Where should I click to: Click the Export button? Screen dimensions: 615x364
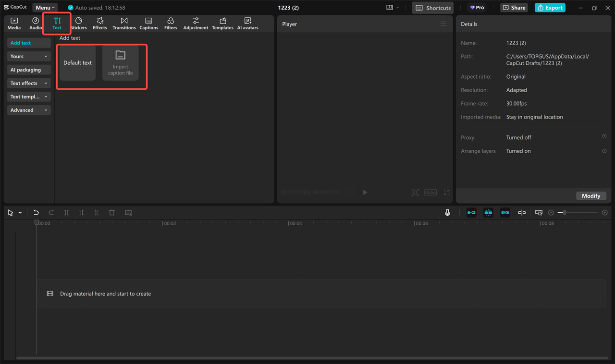tap(550, 7)
